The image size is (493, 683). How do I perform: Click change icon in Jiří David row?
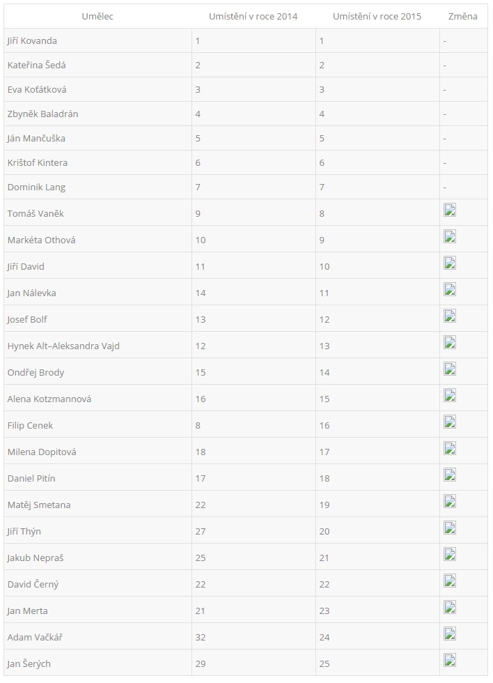(449, 263)
